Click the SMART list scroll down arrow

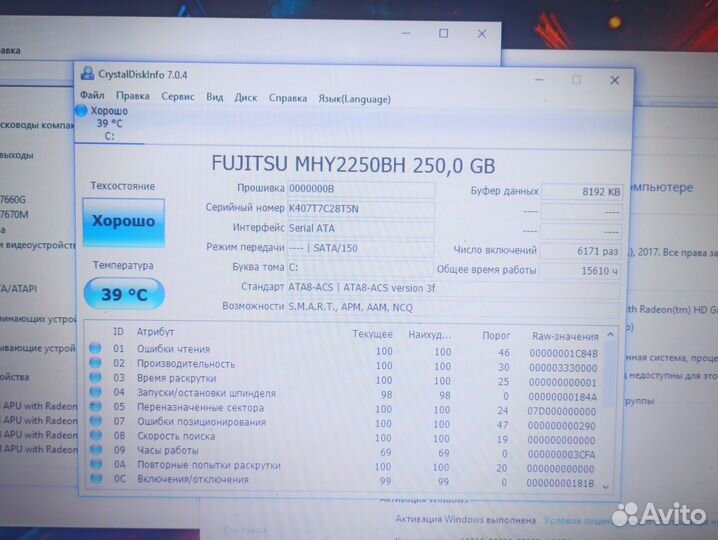(606, 486)
